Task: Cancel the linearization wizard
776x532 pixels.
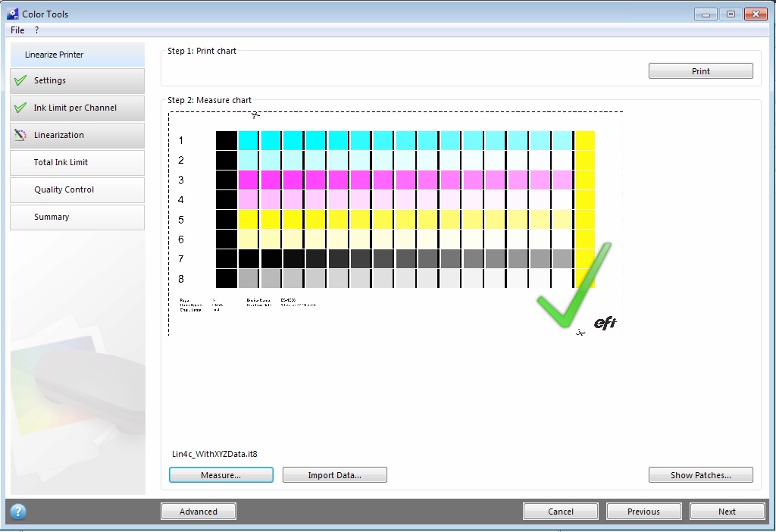Action: [561, 512]
